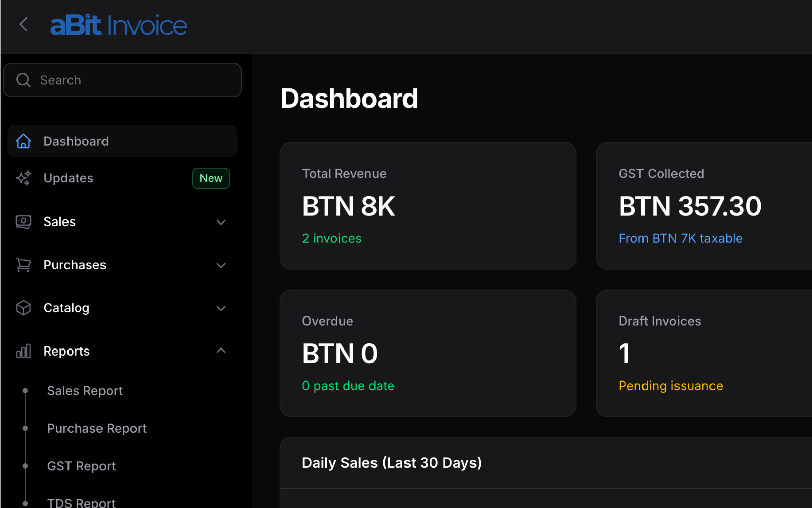Expand the Purchases section chevron

pyautogui.click(x=221, y=265)
